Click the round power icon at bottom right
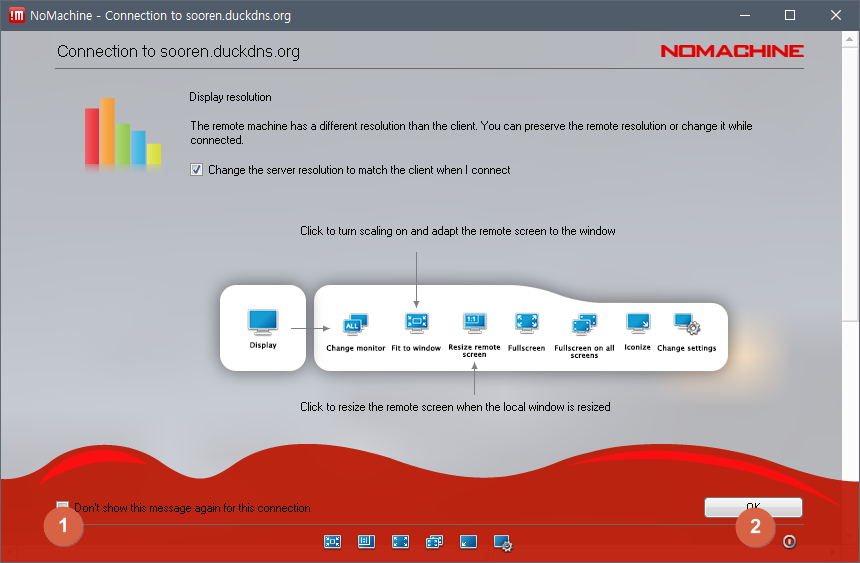The width and height of the screenshot is (860, 563). (x=789, y=542)
